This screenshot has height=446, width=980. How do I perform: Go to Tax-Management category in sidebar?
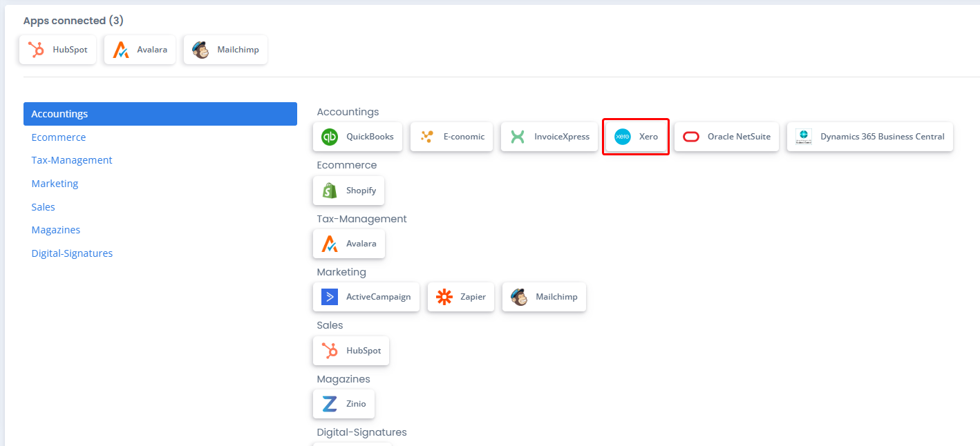tap(72, 160)
